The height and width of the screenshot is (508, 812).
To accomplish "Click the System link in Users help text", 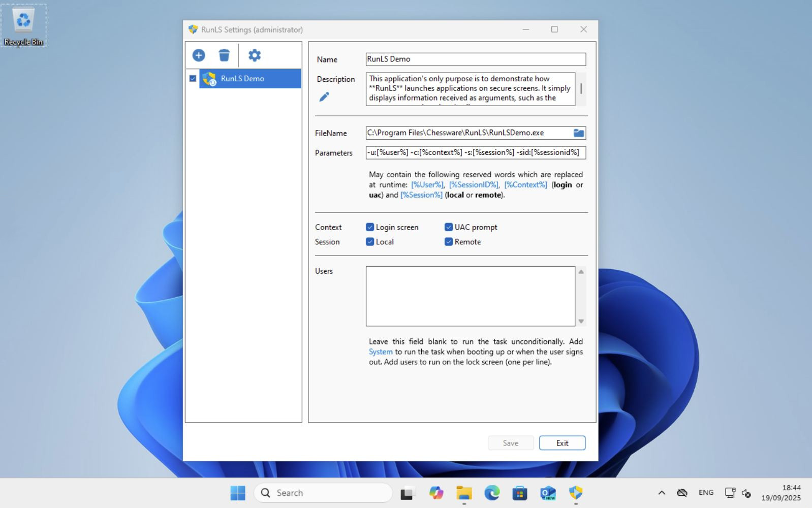I will pos(381,352).
